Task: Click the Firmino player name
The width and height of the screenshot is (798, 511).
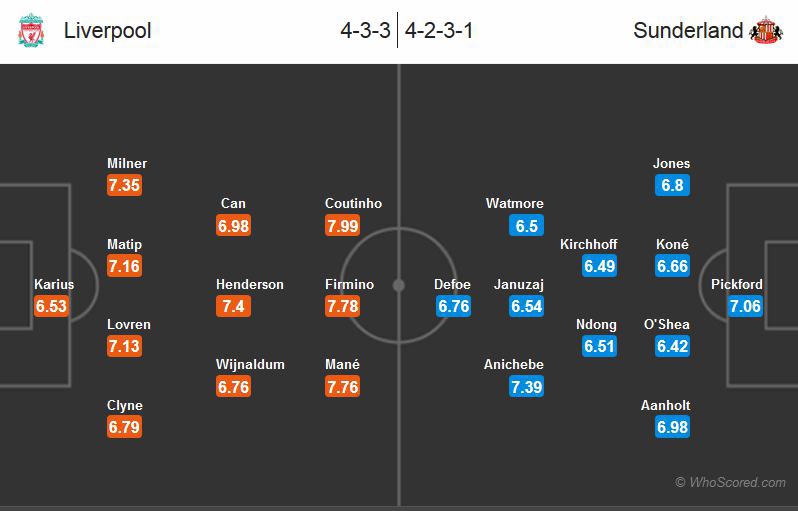Action: tap(349, 284)
